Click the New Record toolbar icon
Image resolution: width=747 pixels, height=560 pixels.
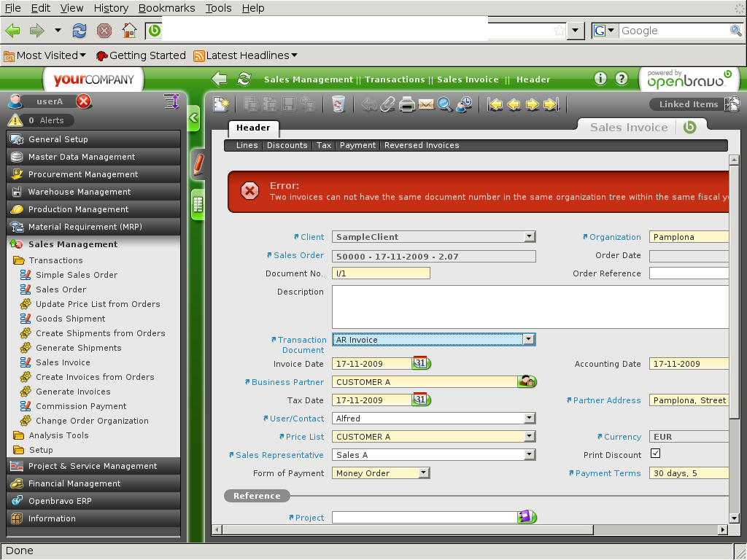pyautogui.click(x=221, y=104)
